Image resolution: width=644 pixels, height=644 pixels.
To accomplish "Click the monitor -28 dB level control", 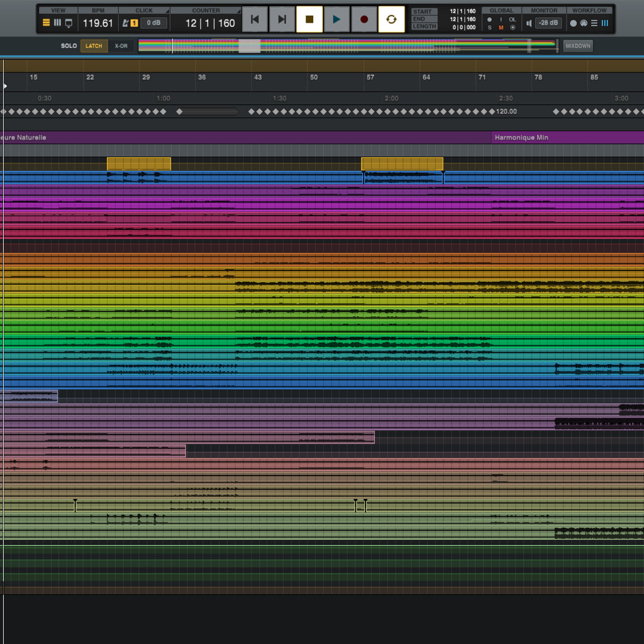I will tap(548, 23).
